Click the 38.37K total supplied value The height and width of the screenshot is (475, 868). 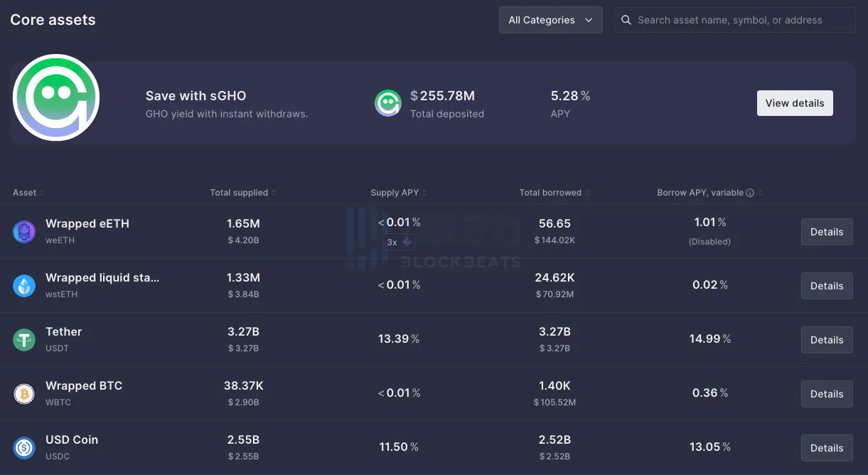244,385
